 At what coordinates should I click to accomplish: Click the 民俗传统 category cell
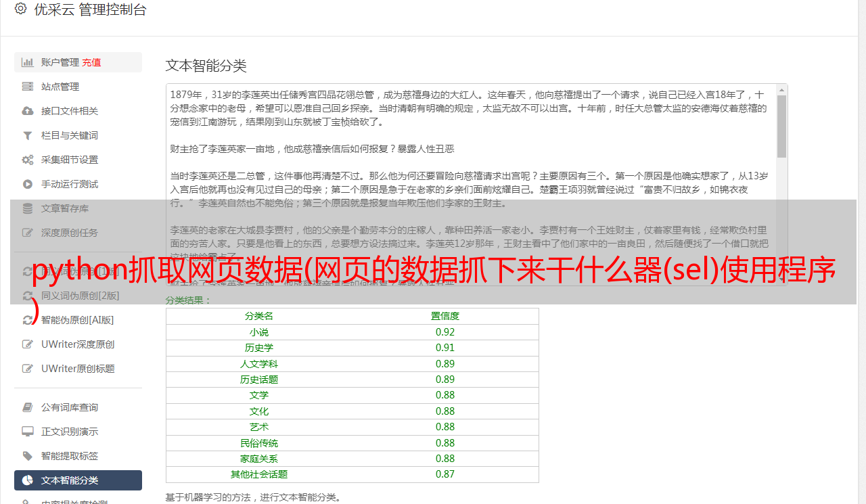(x=259, y=443)
